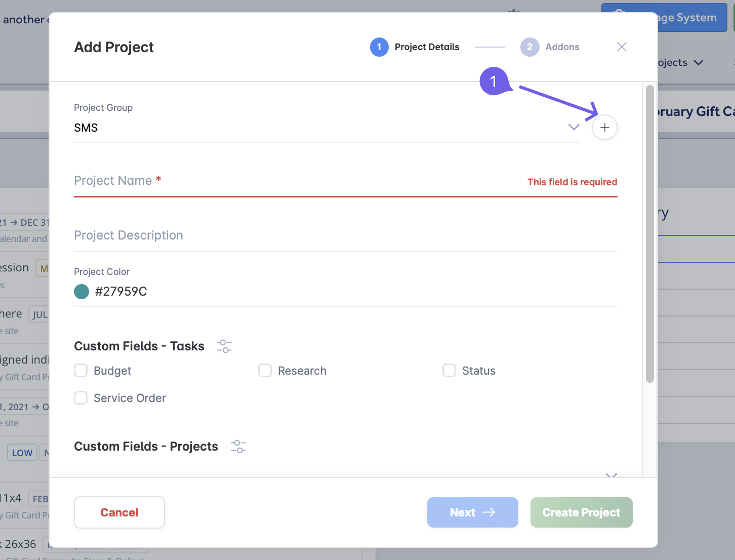This screenshot has width=735, height=560.
Task: Expand the Project Group dropdown arrow
Action: (574, 127)
